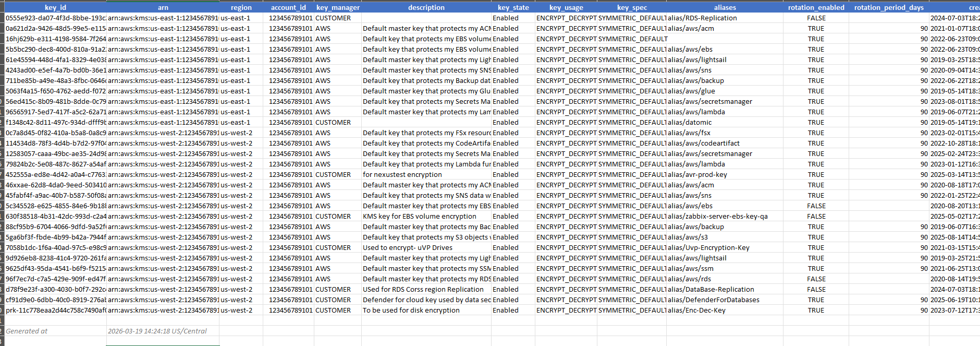Image resolution: width=980 pixels, height=346 pixels.
Task: Select the key_id column header
Action: (x=55, y=7)
